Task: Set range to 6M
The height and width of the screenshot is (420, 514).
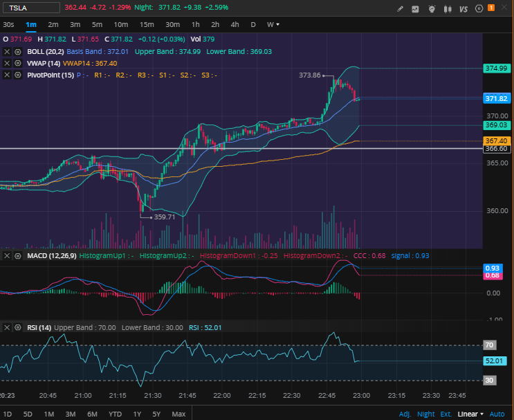Action: [x=92, y=414]
